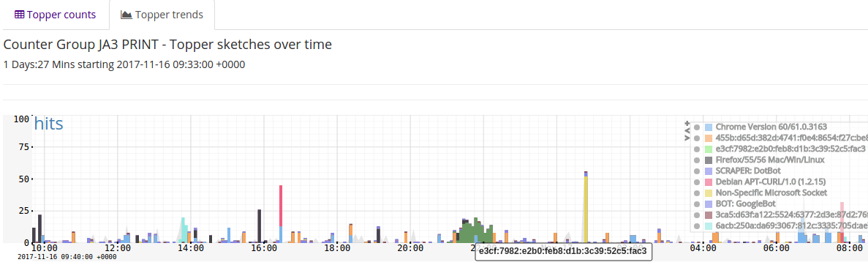Click the teal bar near 14:00
Viewport: 868px width, 265px height.
(183, 230)
